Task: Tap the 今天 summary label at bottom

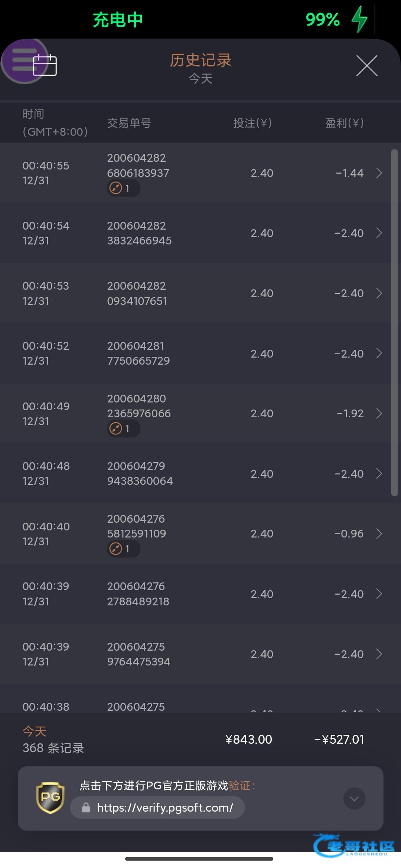Action: click(x=35, y=731)
